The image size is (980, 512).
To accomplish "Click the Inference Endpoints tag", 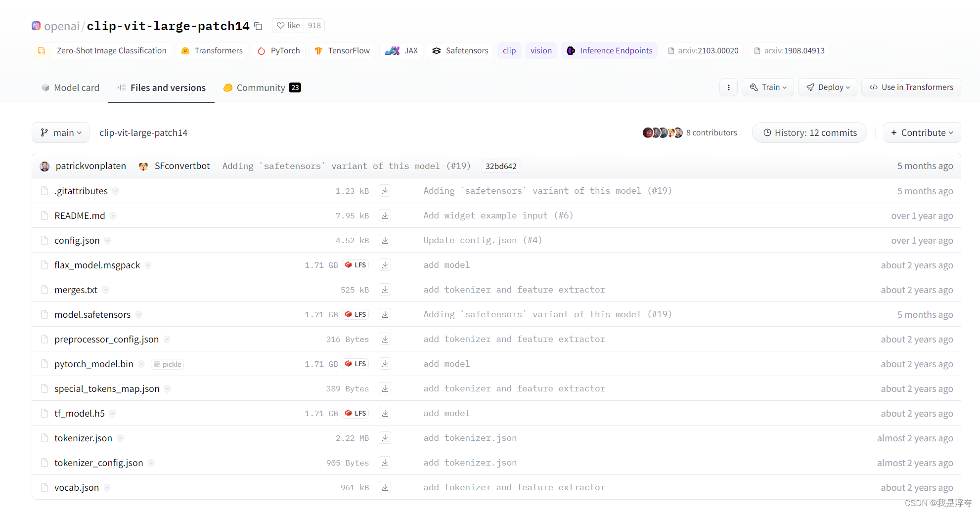I will click(x=610, y=51).
